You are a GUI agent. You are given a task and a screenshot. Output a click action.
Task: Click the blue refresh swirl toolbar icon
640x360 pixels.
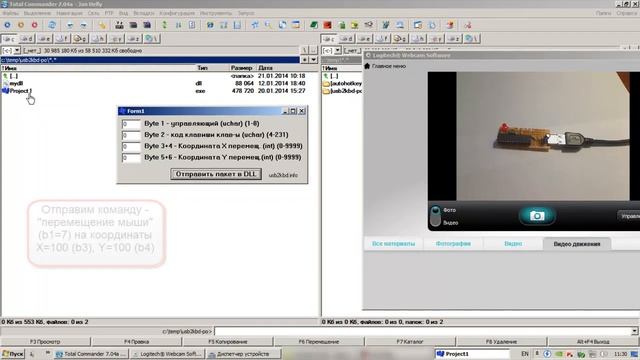click(x=52, y=25)
